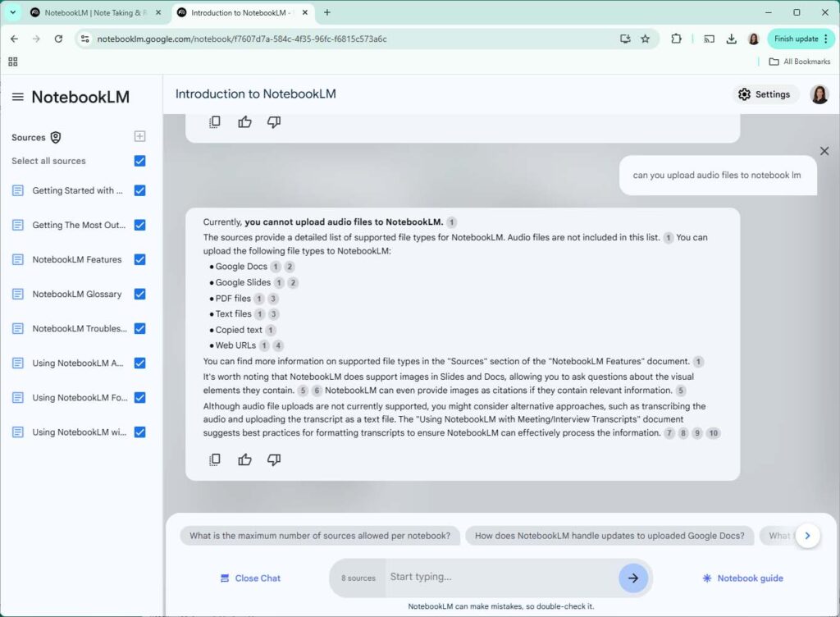The image size is (840, 617).
Task: Show more suggested questions with chevron
Action: [x=807, y=536]
